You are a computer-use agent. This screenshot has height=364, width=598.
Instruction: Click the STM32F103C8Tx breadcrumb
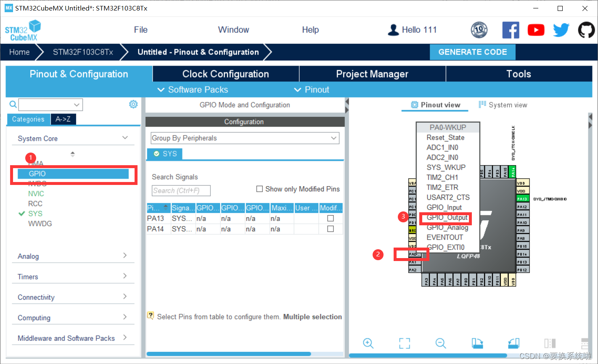83,52
